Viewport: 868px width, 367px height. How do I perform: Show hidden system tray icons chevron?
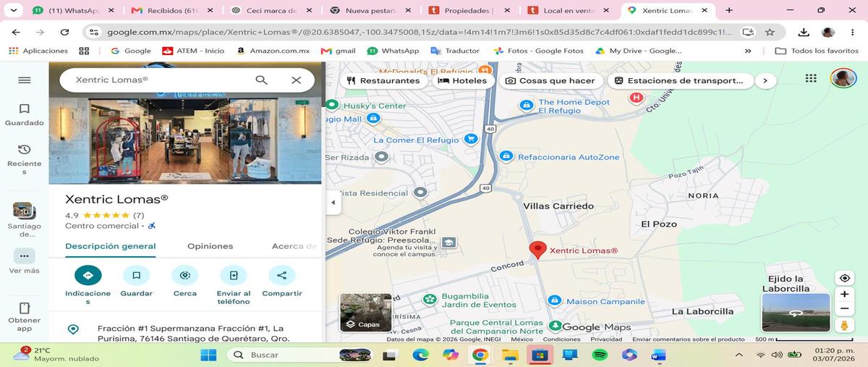[739, 355]
